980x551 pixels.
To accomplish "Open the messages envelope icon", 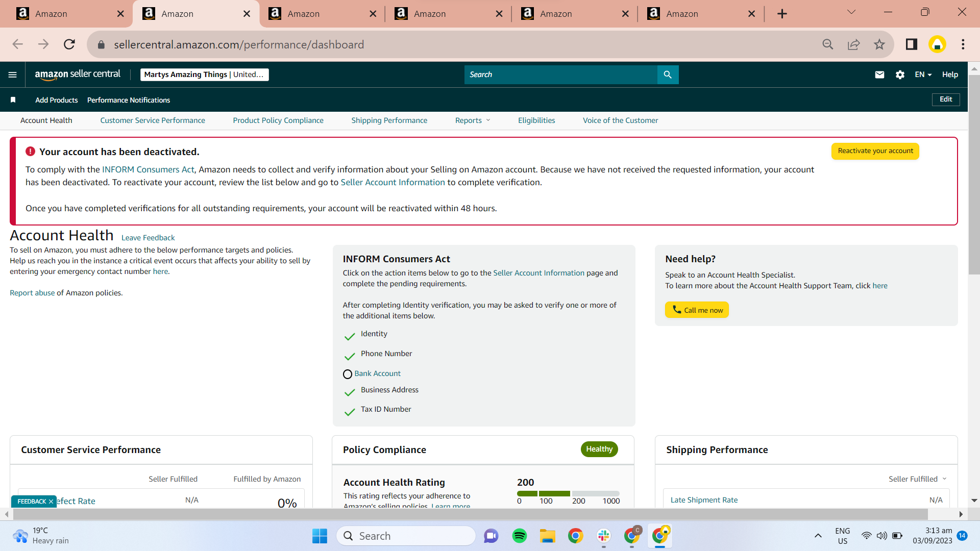I will click(879, 74).
